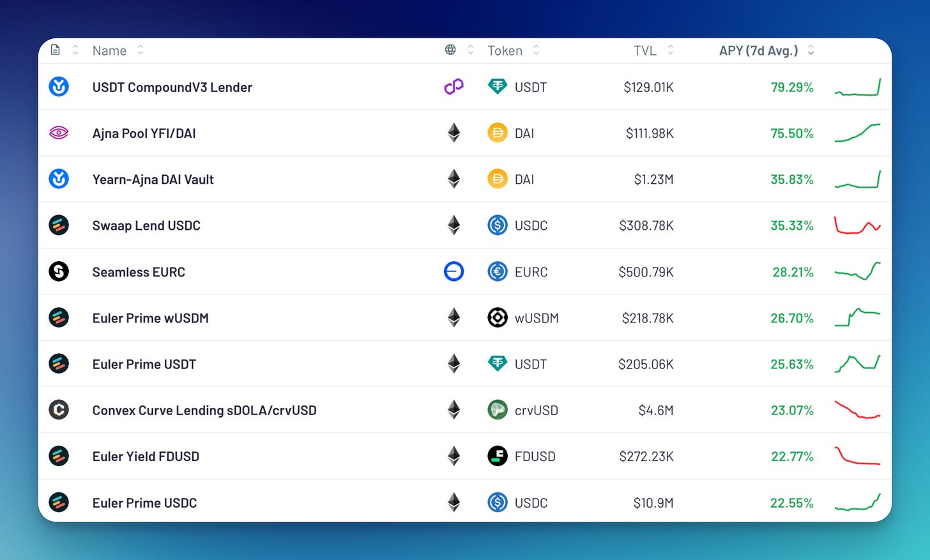Open Seamless EURC vault
This screenshot has height=560, width=930.
point(139,272)
